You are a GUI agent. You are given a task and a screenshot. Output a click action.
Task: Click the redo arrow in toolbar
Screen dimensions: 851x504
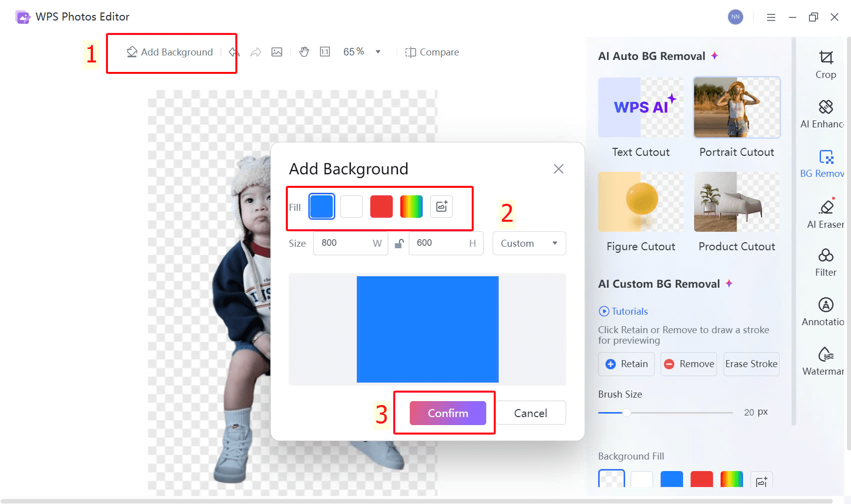pos(256,52)
